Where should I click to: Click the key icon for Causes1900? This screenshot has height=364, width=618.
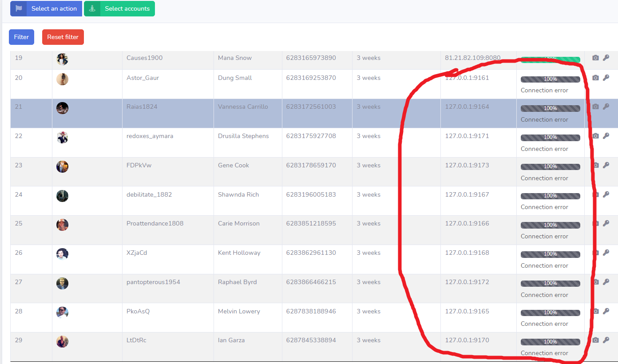click(x=606, y=58)
